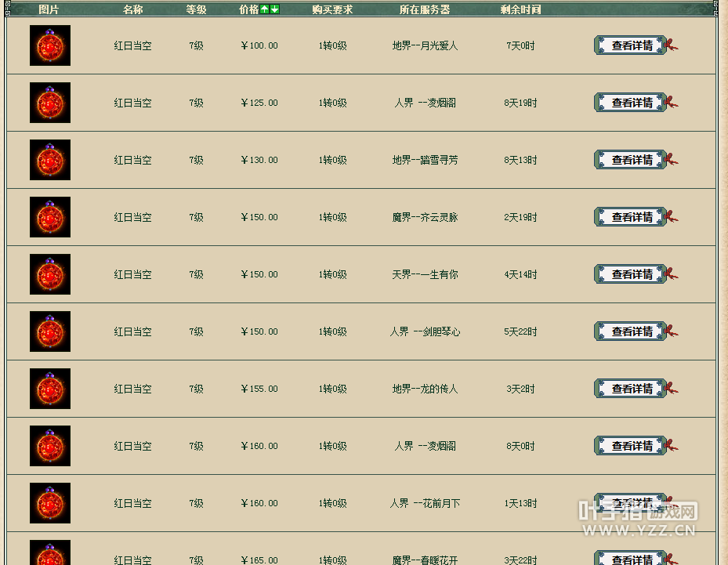Sort prices ascending with green up arrow
This screenshot has width=728, height=565.
[265, 9]
